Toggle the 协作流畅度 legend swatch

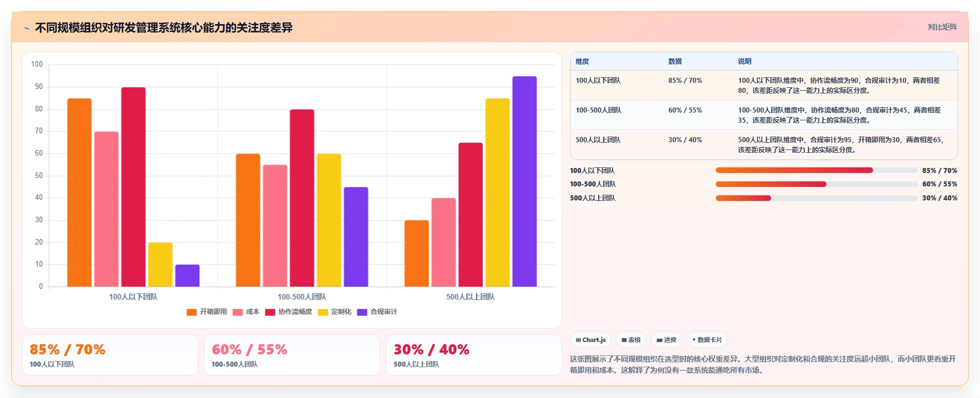coord(270,312)
